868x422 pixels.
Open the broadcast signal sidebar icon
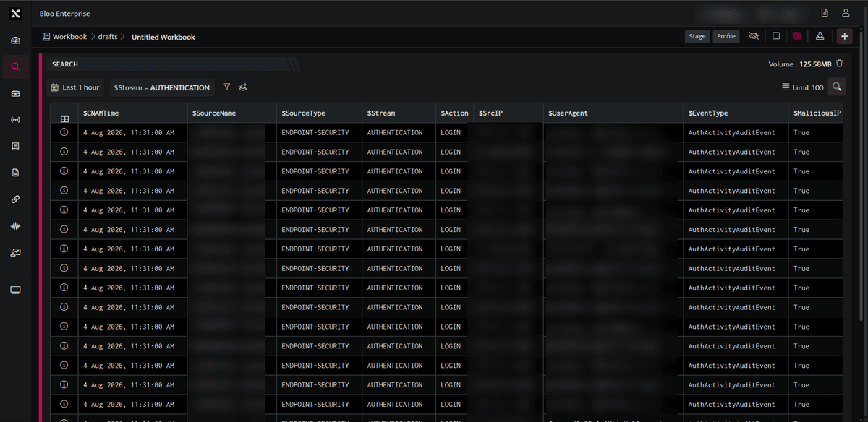pos(16,119)
